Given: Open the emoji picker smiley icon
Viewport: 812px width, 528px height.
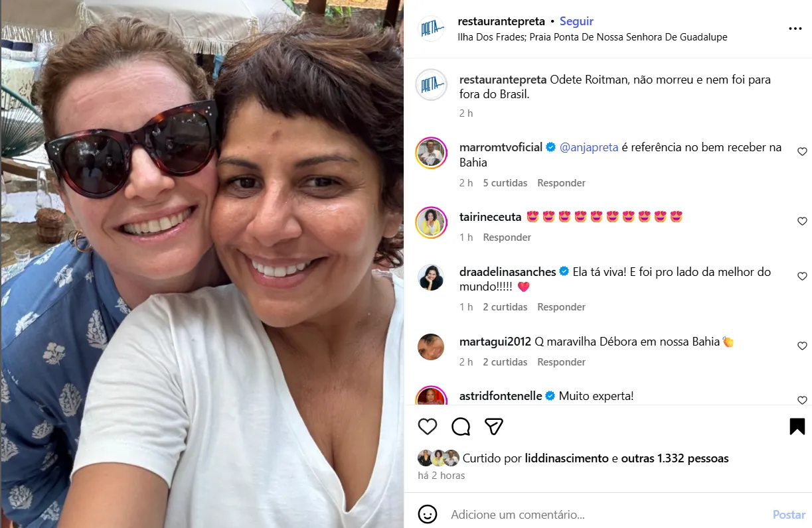Looking at the screenshot, I should [428, 514].
